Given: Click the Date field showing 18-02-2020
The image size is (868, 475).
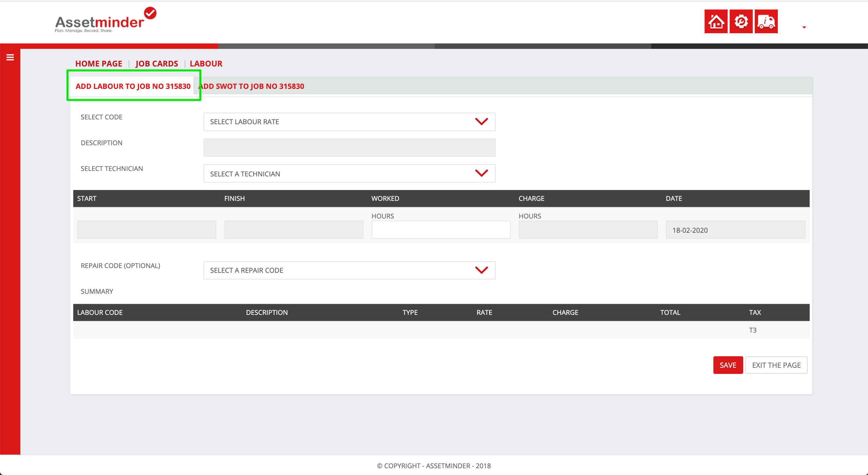Looking at the screenshot, I should click(735, 230).
